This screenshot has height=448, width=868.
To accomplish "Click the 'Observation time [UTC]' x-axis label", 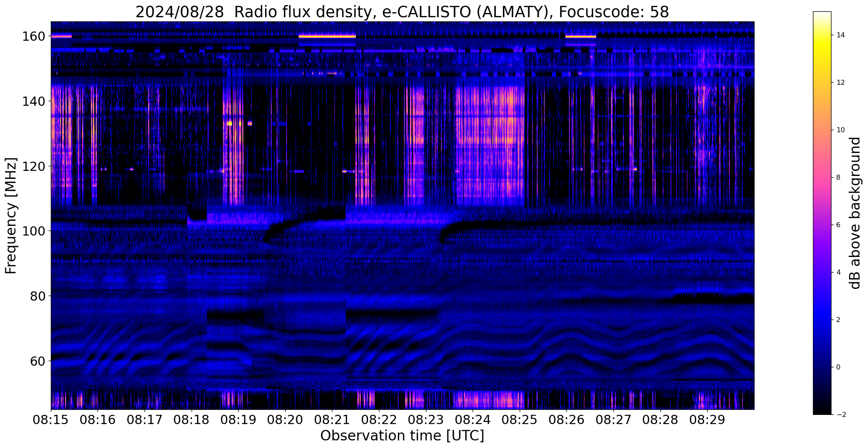I will (402, 436).
